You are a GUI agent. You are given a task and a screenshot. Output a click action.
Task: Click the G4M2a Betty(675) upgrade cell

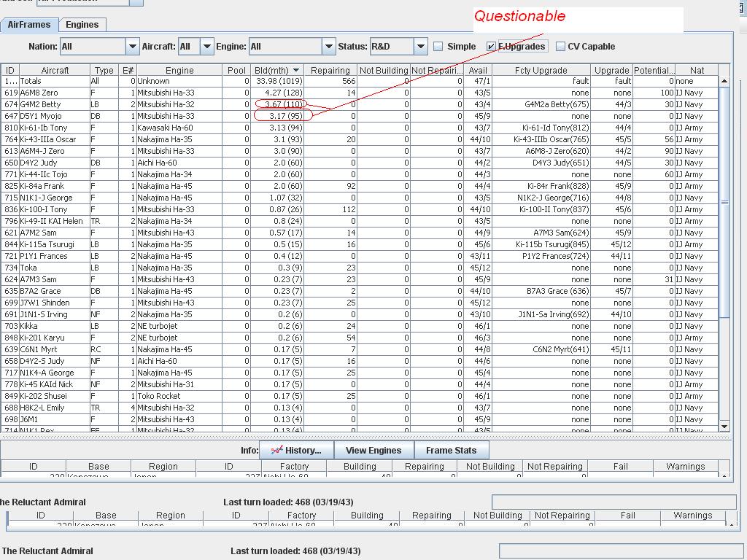tap(542, 104)
